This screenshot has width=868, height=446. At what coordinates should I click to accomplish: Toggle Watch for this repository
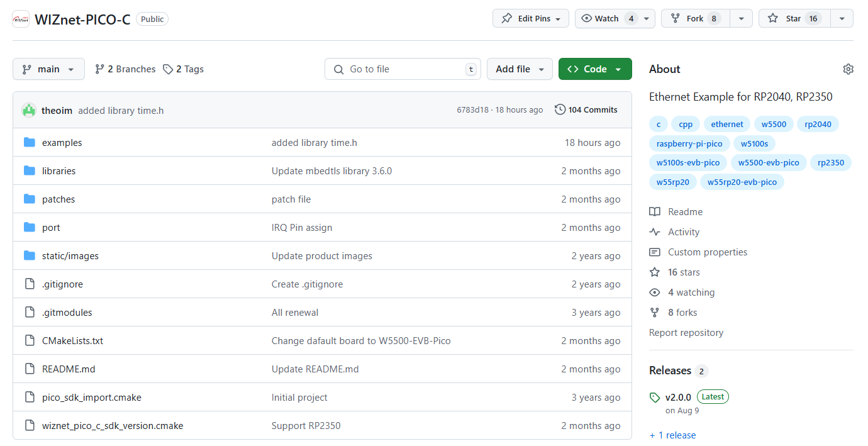point(608,19)
